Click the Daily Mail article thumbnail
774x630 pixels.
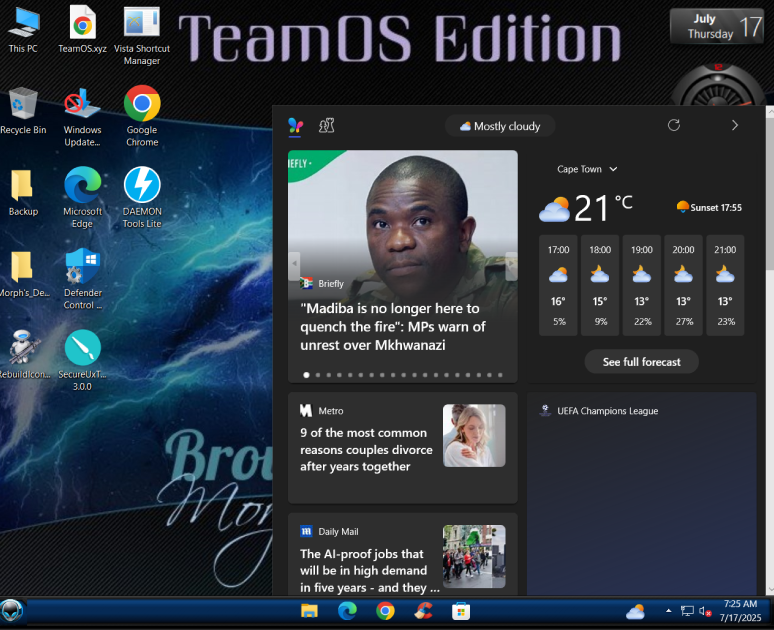[x=474, y=556]
